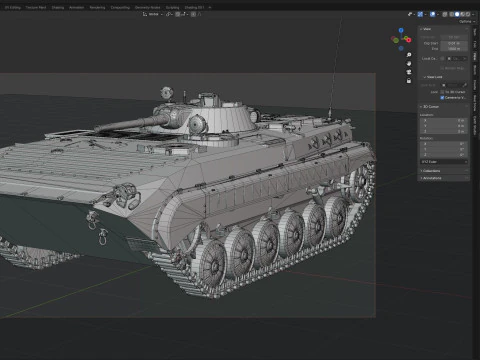Toggle the To 3D Cursor lock checkbox

[x=442, y=92]
